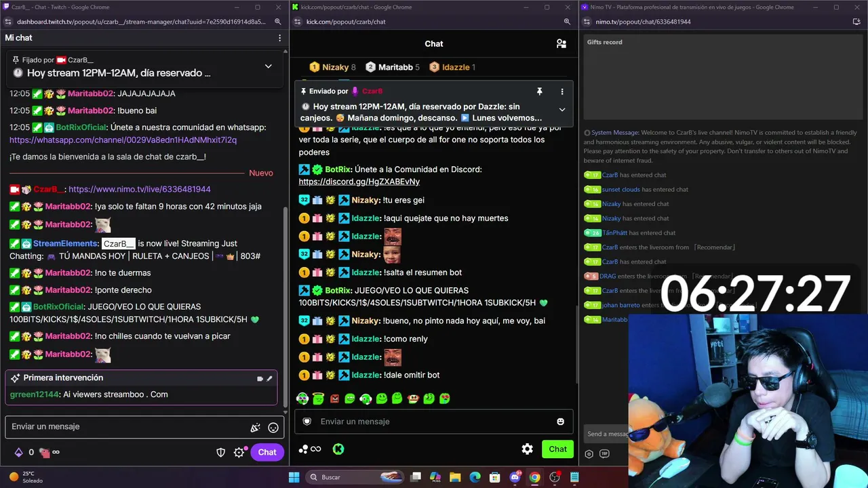
Task: Zoom control in Twitch window address bar
Action: pyautogui.click(x=278, y=22)
